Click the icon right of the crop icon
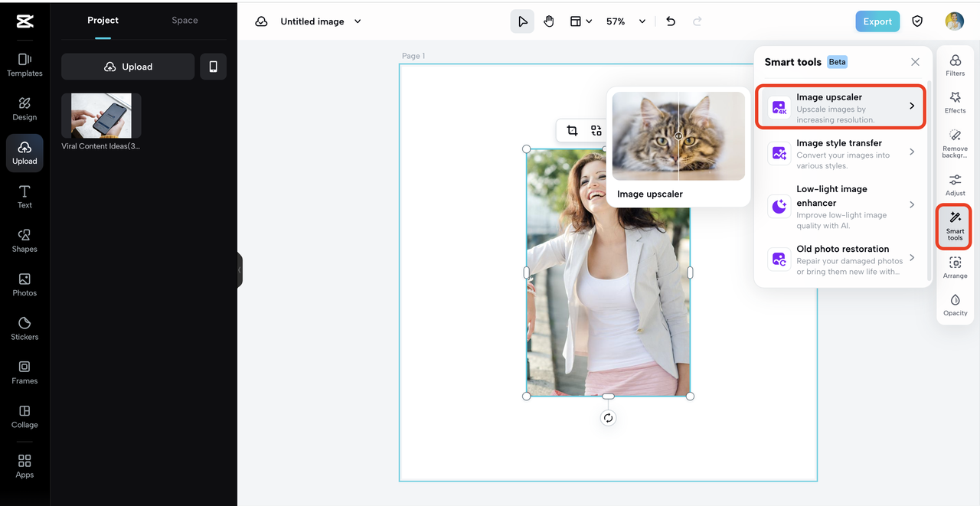This screenshot has height=506, width=980. 596,131
